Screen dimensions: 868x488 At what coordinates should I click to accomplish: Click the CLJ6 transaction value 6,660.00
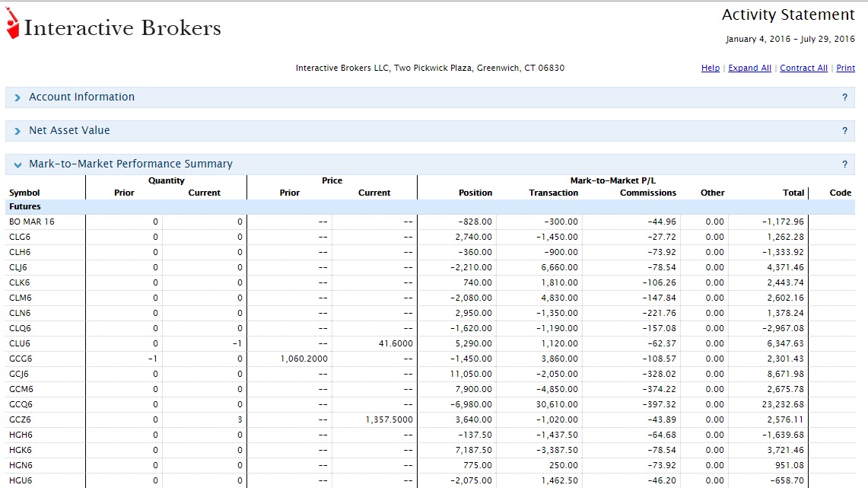tap(560, 267)
